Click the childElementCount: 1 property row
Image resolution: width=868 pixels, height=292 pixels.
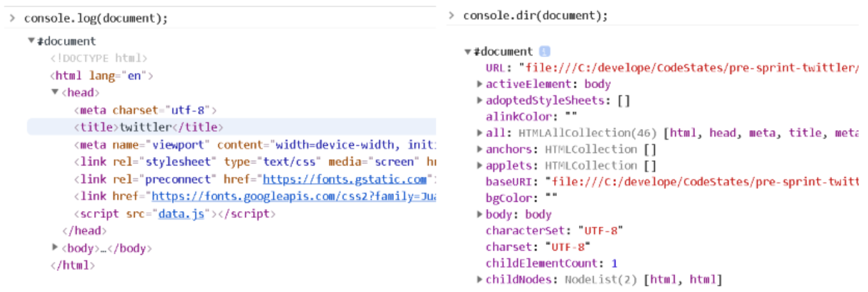tap(551, 264)
